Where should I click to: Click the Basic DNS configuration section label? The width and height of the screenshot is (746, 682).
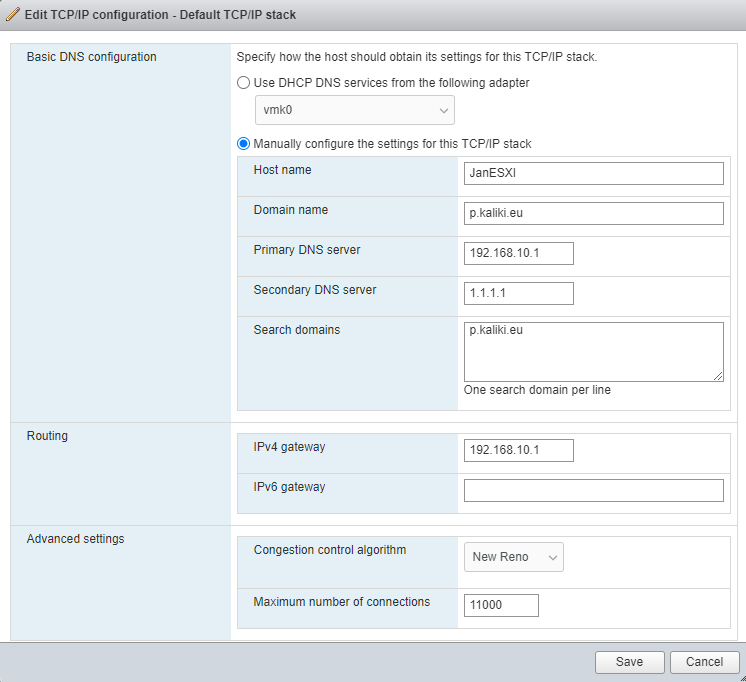coord(91,57)
